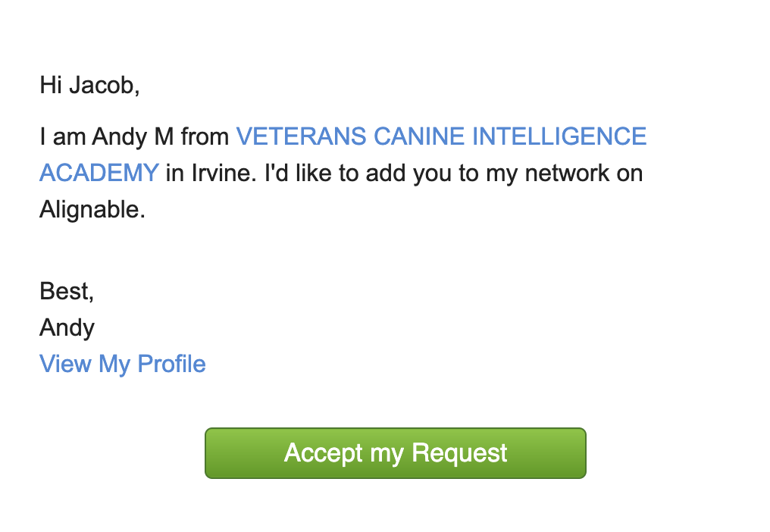Click the word Request on green button
The image size is (770, 532).
[x=459, y=453]
